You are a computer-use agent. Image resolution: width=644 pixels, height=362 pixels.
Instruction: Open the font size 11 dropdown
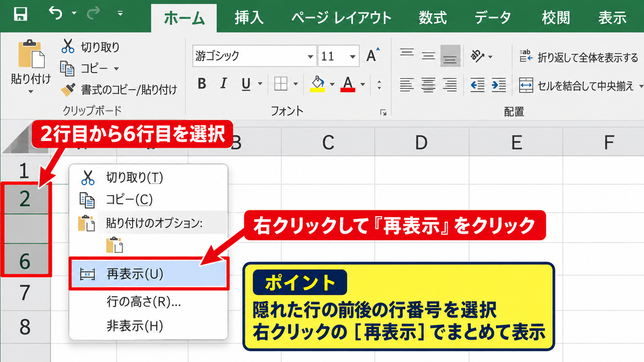point(352,57)
